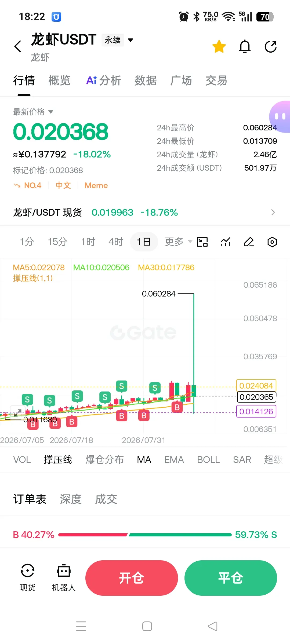Select the 1时 chart interval
Screen dimensions: 290x644
(88, 242)
